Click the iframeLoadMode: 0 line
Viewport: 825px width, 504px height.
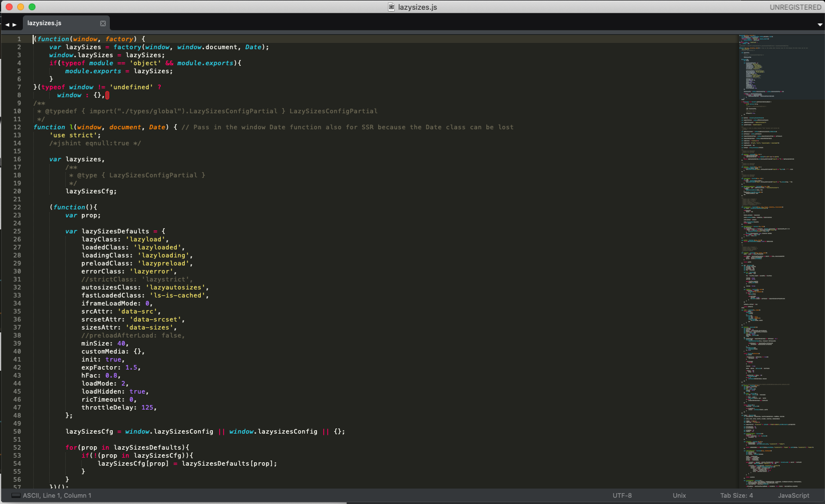tap(117, 303)
